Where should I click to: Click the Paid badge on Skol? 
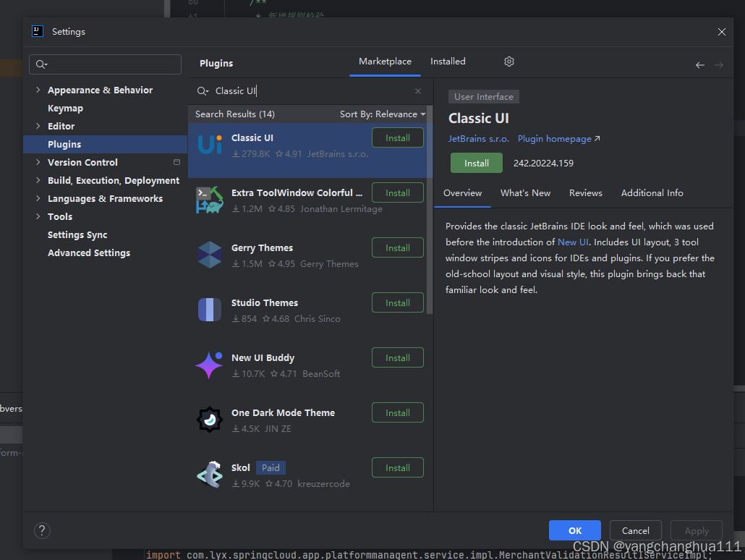pyautogui.click(x=271, y=468)
